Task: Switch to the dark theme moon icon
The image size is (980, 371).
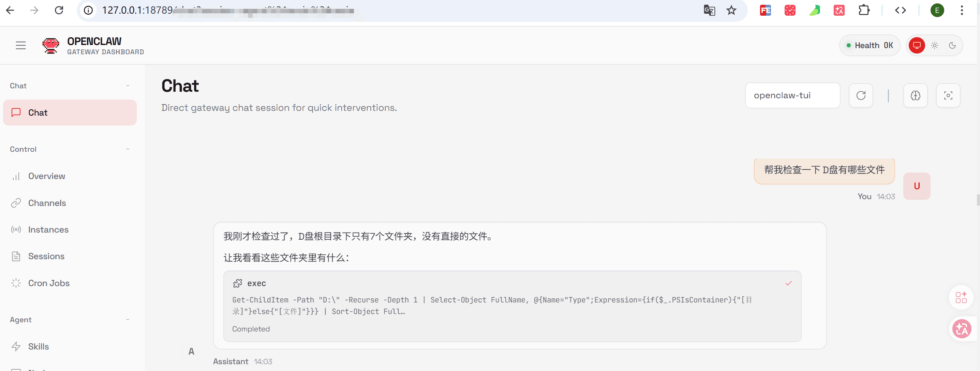Action: (x=952, y=45)
